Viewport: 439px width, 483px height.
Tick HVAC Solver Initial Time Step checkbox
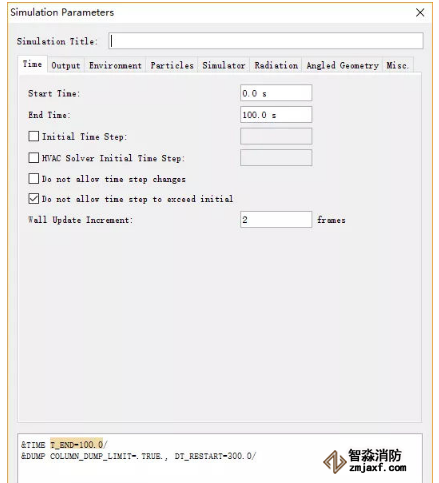34,158
